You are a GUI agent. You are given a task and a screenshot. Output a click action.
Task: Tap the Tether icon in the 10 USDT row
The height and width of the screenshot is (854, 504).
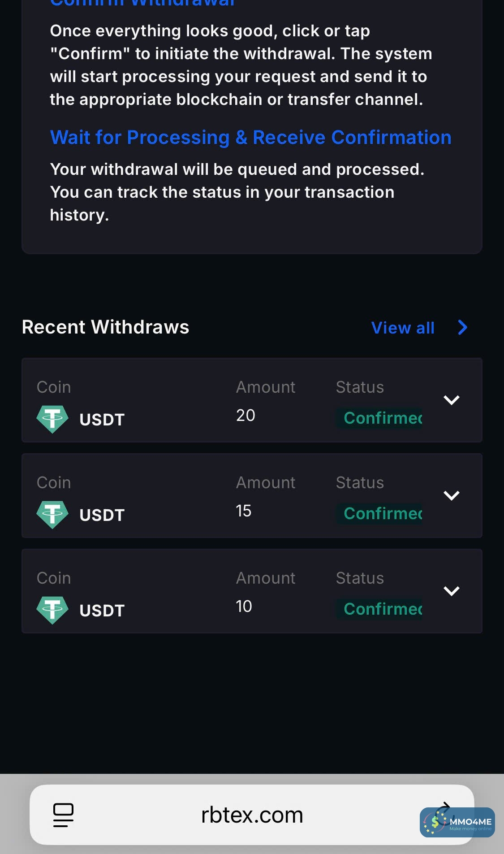[x=52, y=610]
